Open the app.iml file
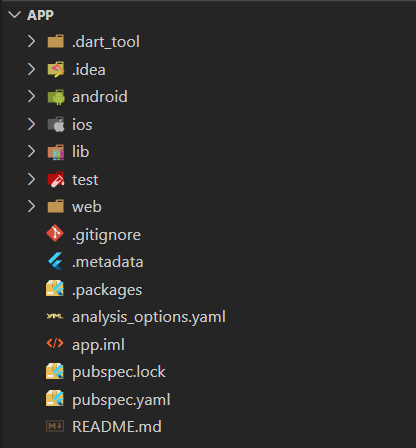416x448 pixels. (x=98, y=345)
